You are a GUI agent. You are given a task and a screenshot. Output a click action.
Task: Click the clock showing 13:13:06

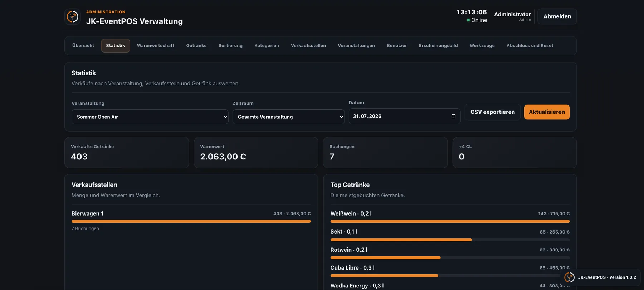click(472, 12)
